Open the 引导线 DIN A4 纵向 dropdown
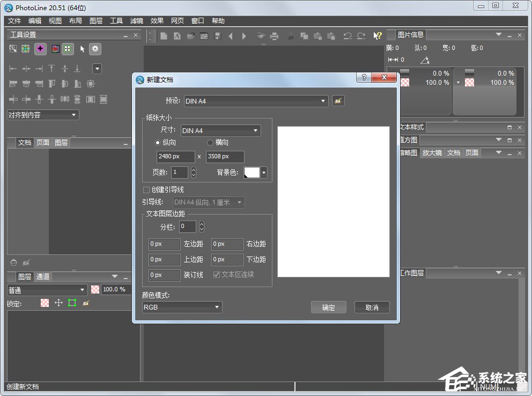This screenshot has width=532, height=396. (208, 202)
